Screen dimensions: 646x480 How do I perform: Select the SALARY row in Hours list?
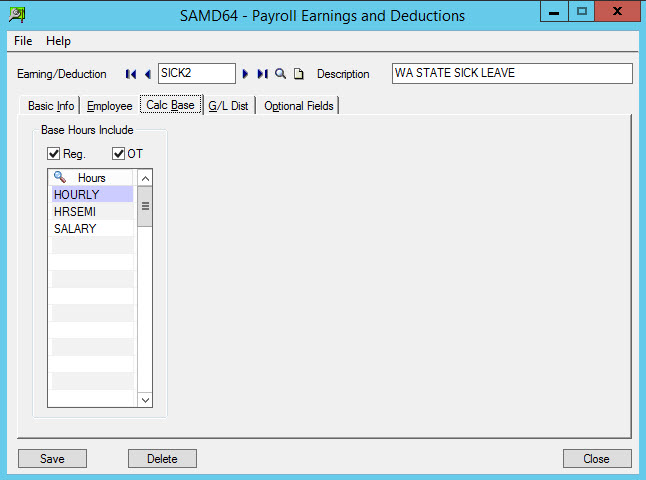click(92, 228)
